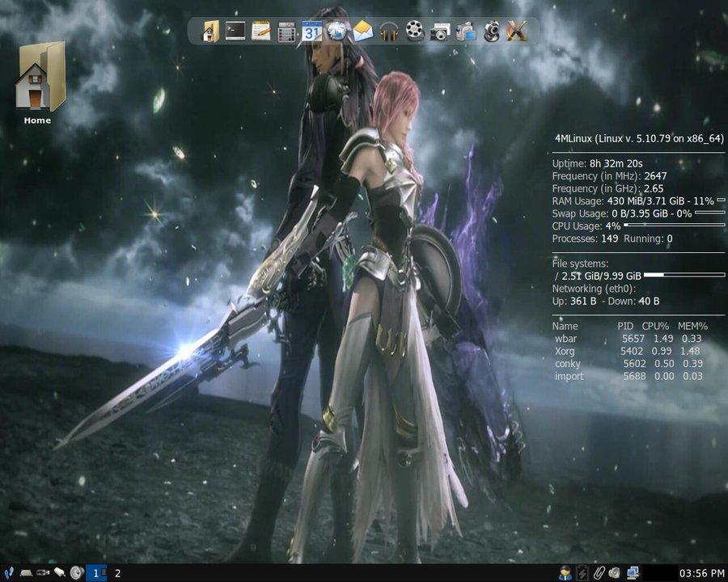The height and width of the screenshot is (582, 728).
Task: Click the paperclip clipboard tray icon
Action: (x=599, y=573)
